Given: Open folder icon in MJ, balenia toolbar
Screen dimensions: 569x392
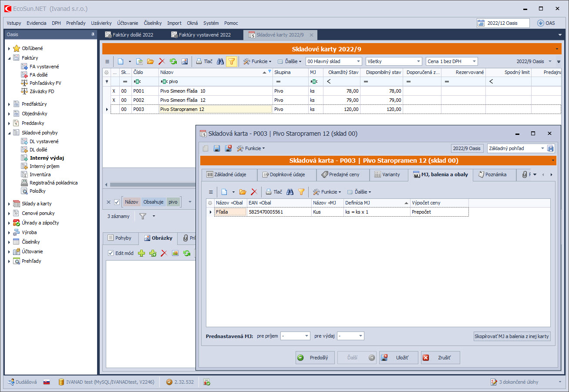Looking at the screenshot, I should coord(243,192).
